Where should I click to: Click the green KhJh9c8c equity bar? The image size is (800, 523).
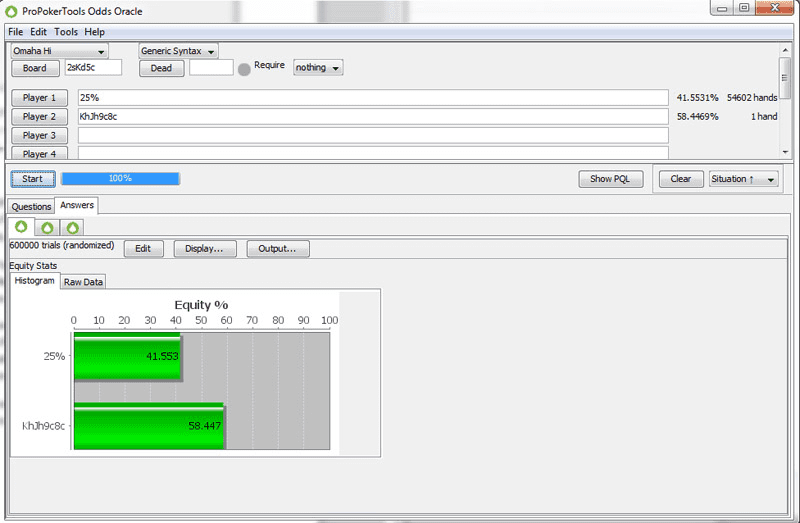[x=149, y=425]
